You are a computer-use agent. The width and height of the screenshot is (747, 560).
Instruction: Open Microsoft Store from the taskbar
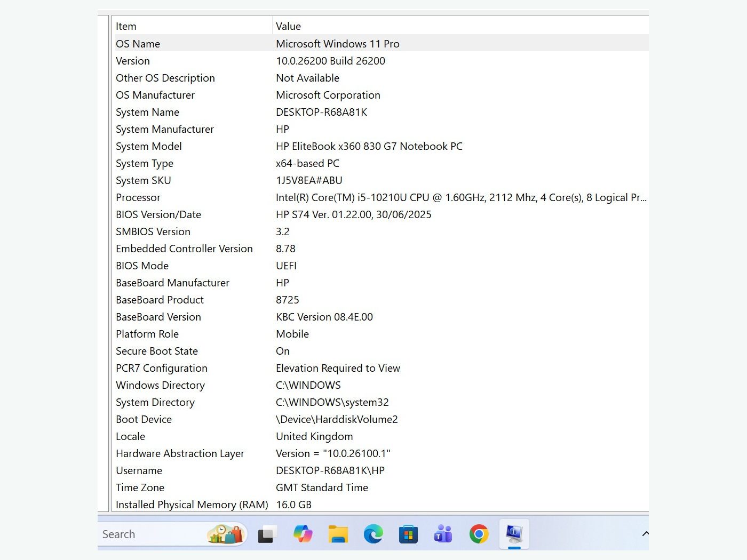[x=408, y=534]
